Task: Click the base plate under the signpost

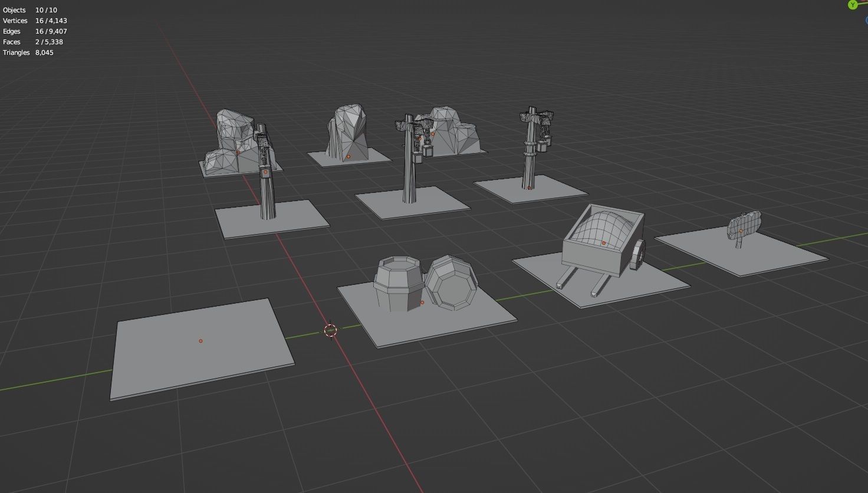Action: click(742, 252)
